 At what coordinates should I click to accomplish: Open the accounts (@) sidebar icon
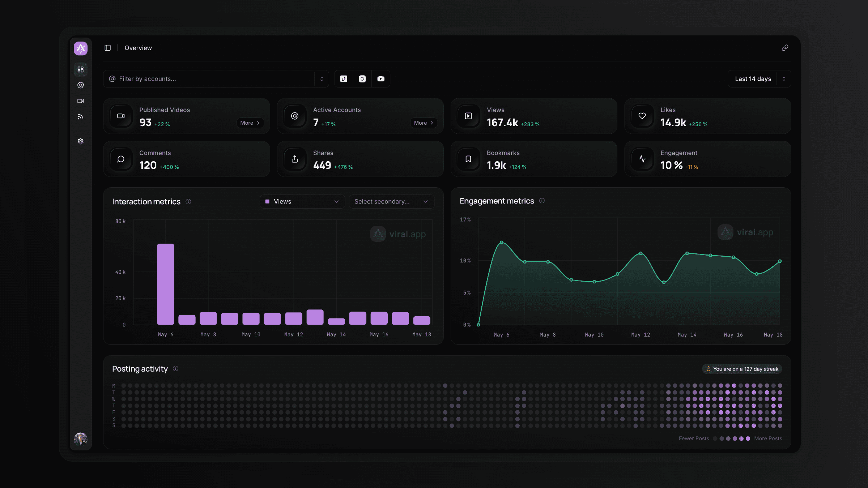81,85
